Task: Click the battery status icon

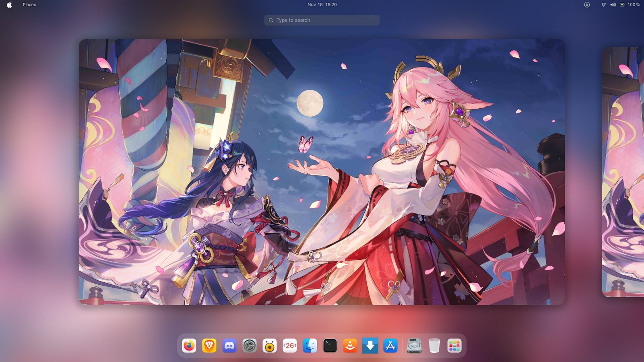Action: coord(622,5)
